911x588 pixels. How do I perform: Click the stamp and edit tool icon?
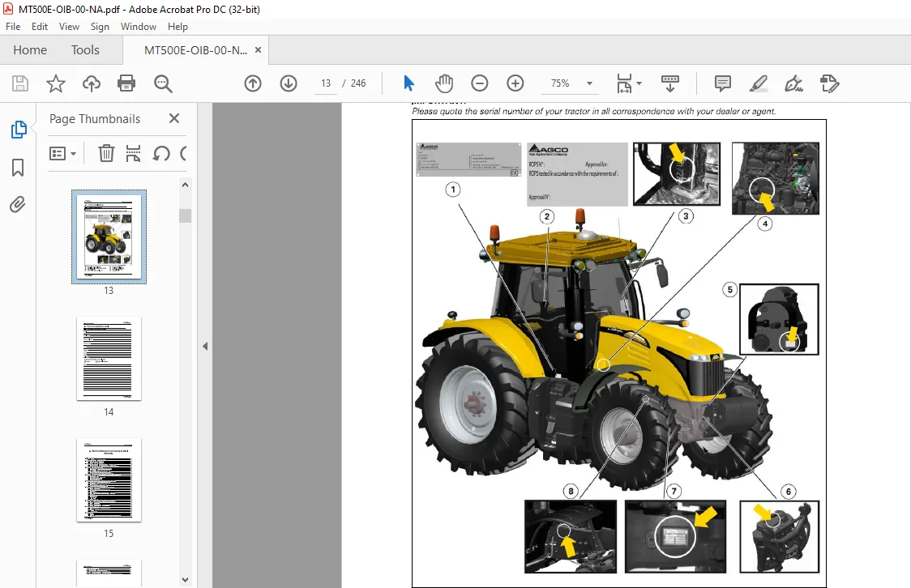pyautogui.click(x=830, y=83)
